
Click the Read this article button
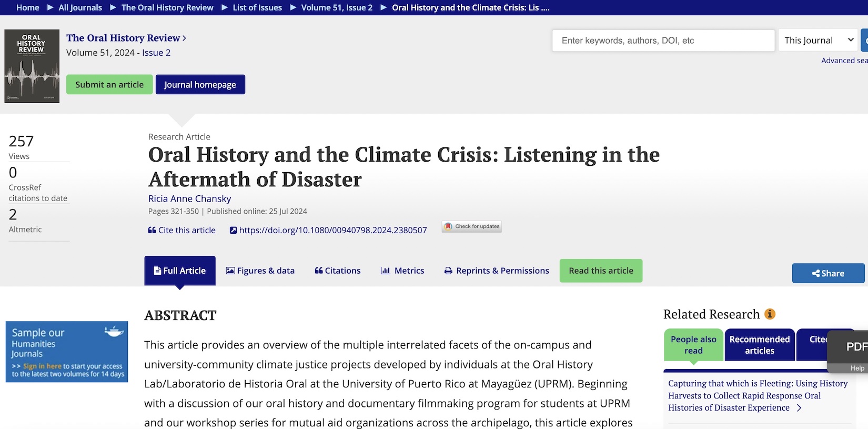tap(601, 271)
